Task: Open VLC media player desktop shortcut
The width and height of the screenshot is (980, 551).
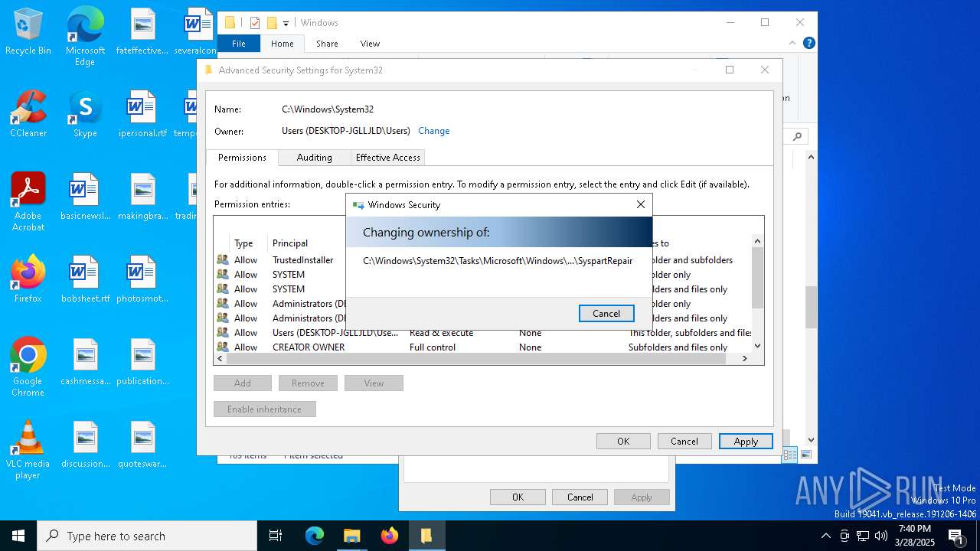Action: click(x=28, y=450)
